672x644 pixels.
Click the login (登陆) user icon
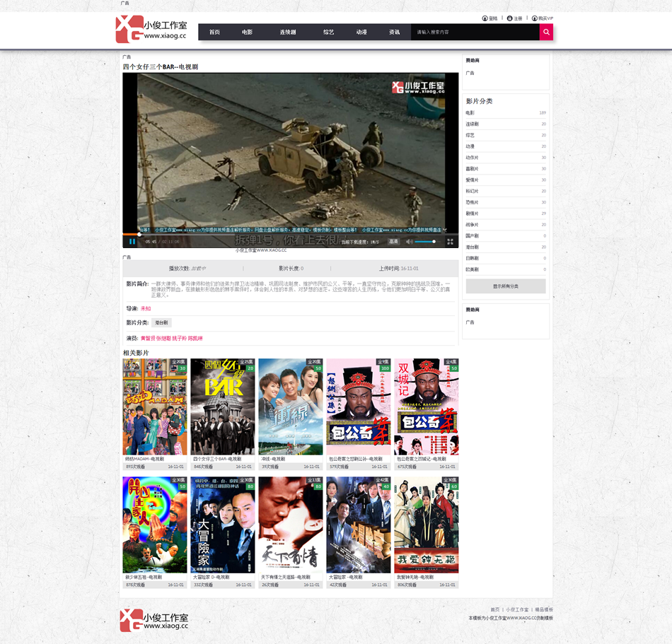(x=485, y=18)
